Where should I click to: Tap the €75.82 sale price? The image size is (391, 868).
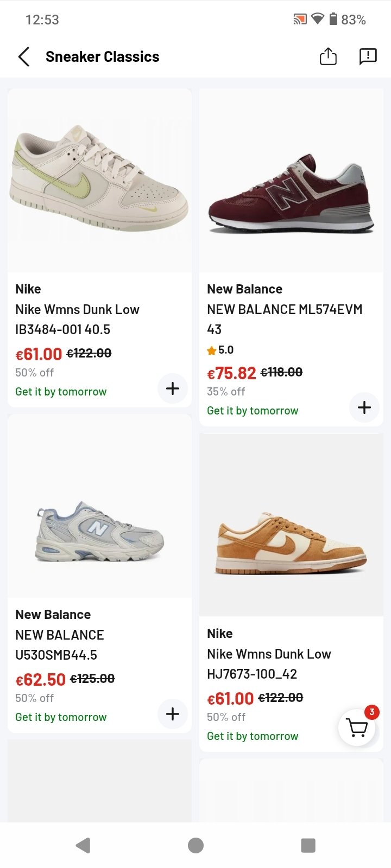pyautogui.click(x=231, y=373)
